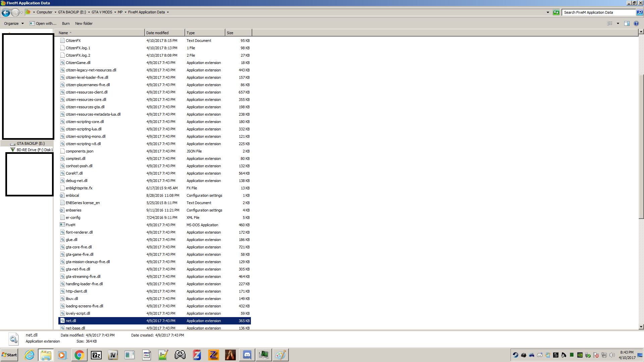Expand dropdown arrow after Computer breadcrumb

click(55, 12)
